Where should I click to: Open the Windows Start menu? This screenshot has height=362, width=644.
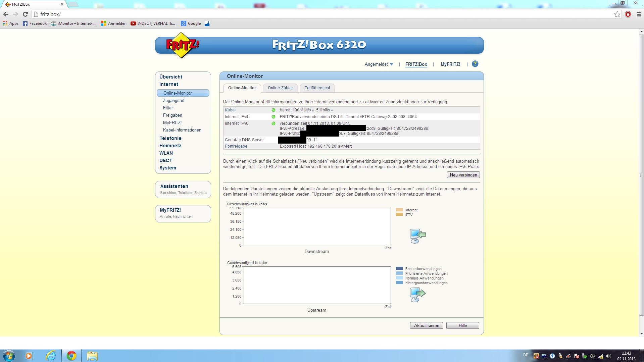point(9,356)
